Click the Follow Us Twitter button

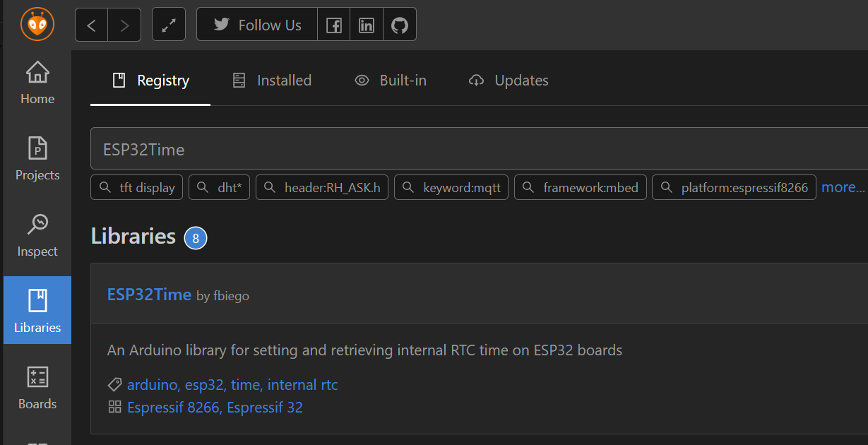(257, 25)
